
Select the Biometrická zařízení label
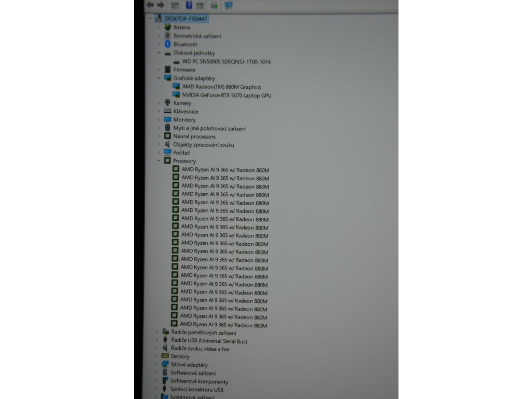tap(197, 36)
